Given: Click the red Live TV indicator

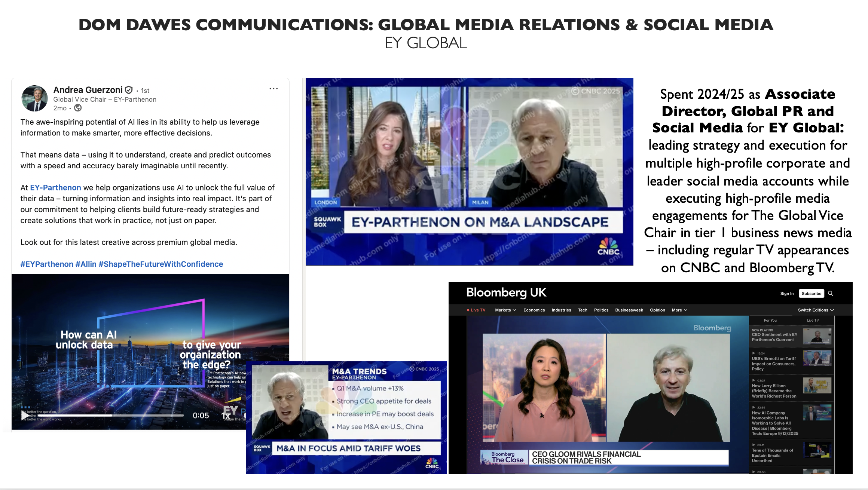Looking at the screenshot, I should [476, 310].
